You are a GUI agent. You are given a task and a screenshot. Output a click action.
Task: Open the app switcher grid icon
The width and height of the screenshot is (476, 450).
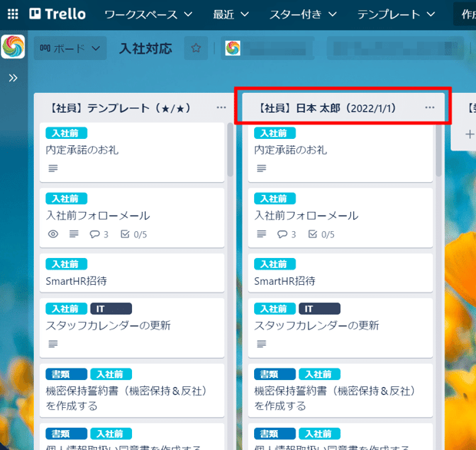click(x=13, y=14)
